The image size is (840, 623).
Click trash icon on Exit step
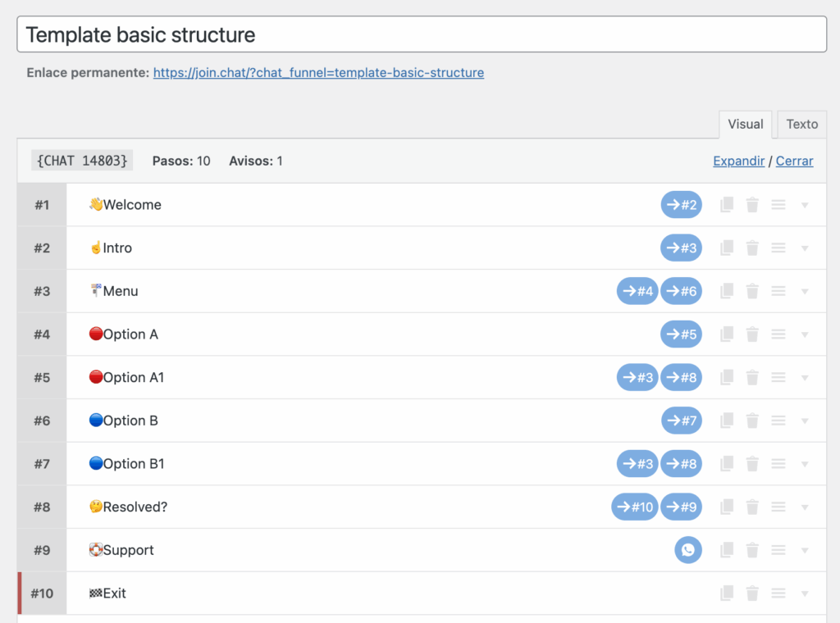coord(752,593)
